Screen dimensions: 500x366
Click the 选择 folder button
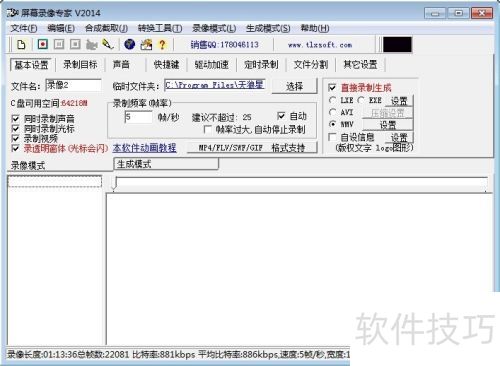[x=294, y=86]
